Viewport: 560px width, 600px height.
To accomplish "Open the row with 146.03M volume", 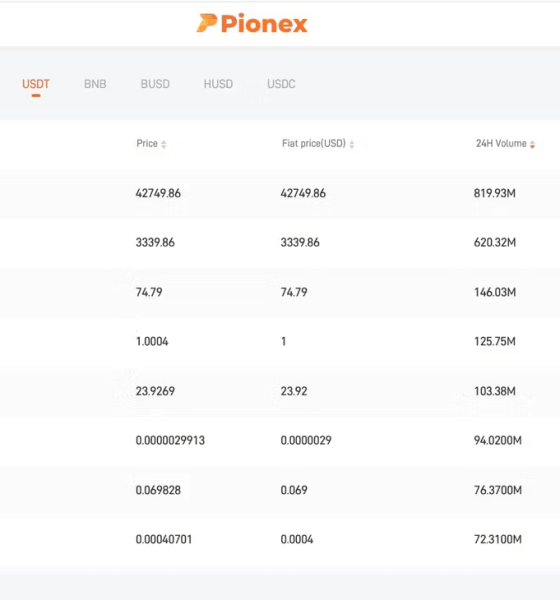I will coord(280,292).
